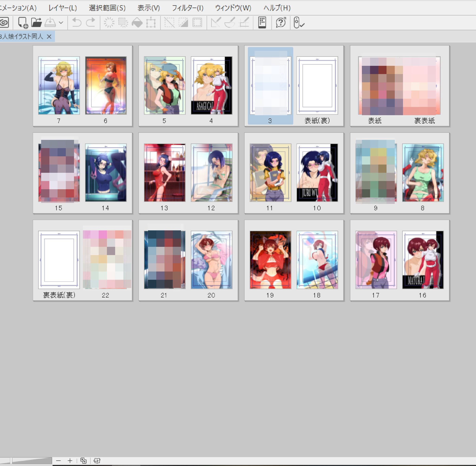Select page 16 thumbnail

[423, 260]
